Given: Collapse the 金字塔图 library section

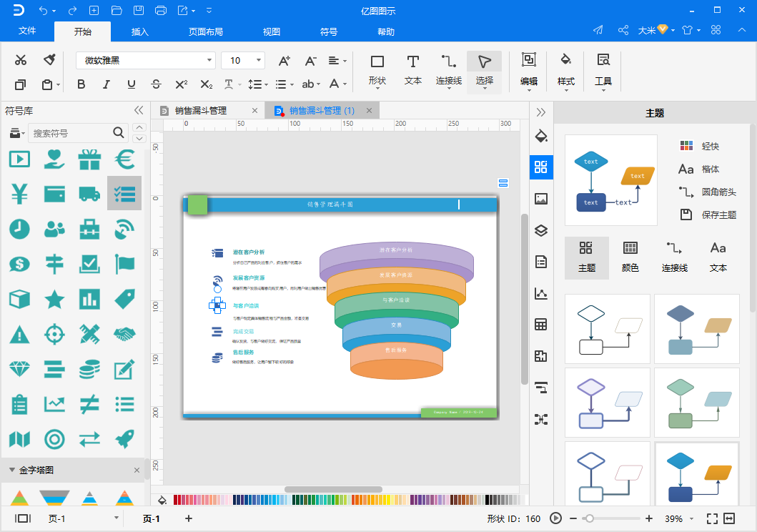Looking at the screenshot, I should (x=12, y=470).
